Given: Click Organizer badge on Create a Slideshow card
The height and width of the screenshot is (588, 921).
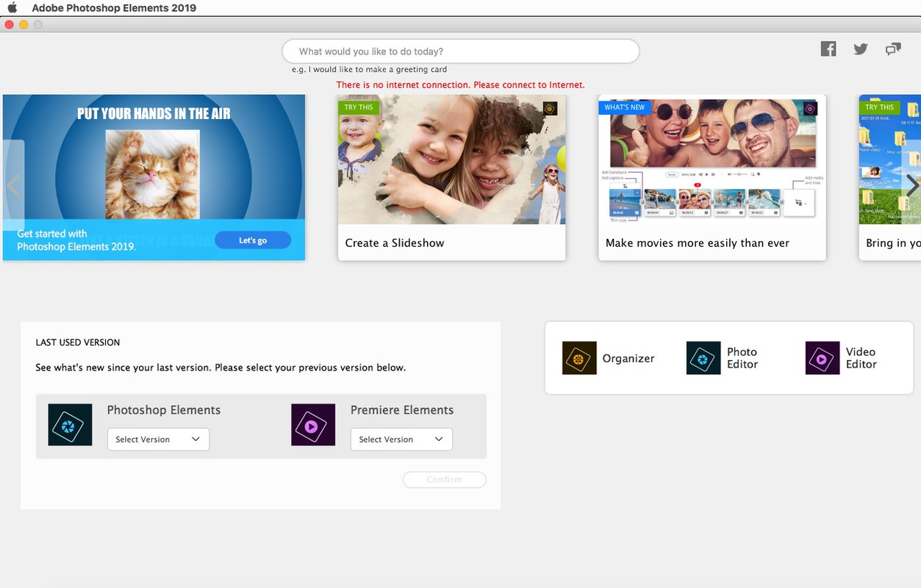Looking at the screenshot, I should pyautogui.click(x=550, y=109).
